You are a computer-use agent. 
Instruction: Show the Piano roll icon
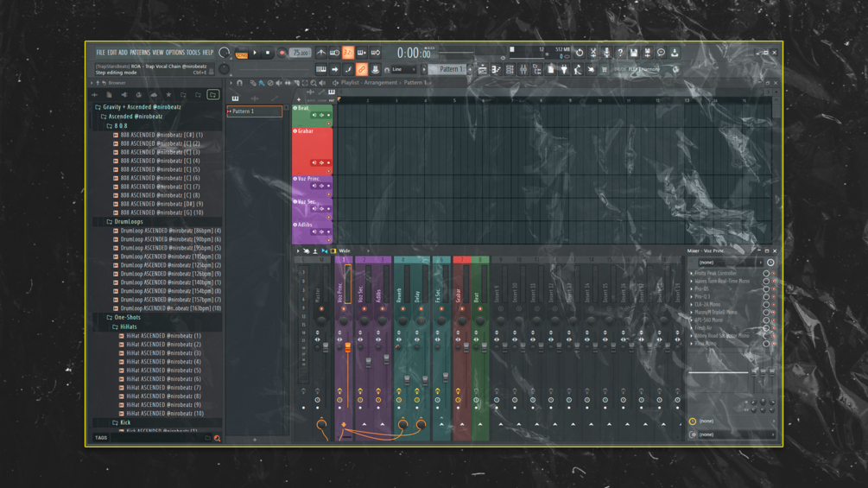click(x=496, y=69)
